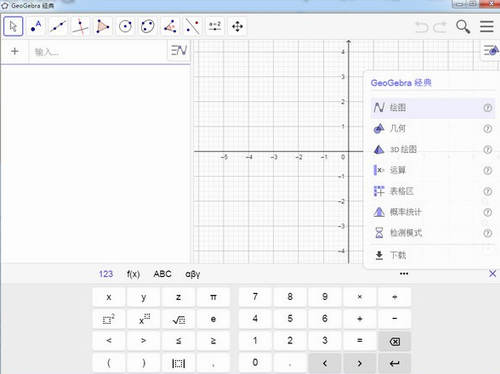Image resolution: width=500 pixels, height=374 pixels.
Task: Add a new item with plus button
Action: [x=15, y=51]
